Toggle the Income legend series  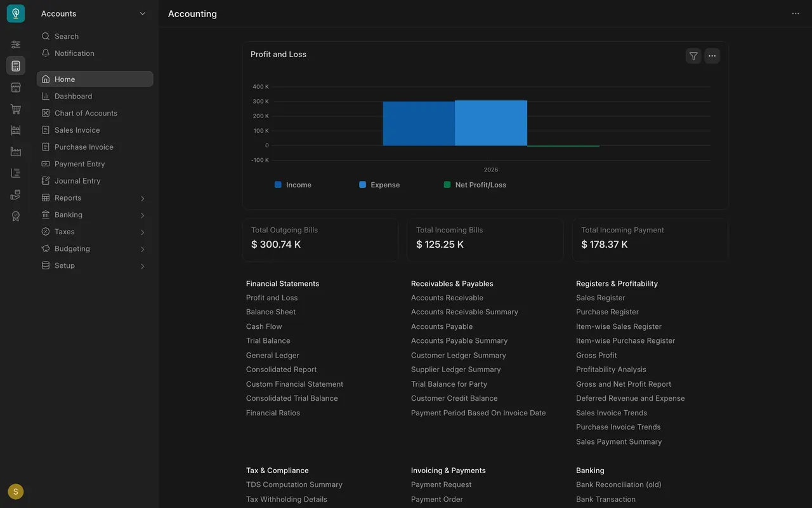[293, 185]
